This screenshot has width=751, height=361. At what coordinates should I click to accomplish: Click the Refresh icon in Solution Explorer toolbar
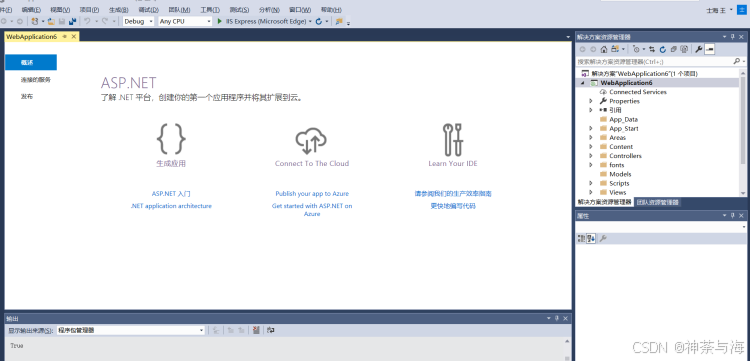(x=663, y=49)
